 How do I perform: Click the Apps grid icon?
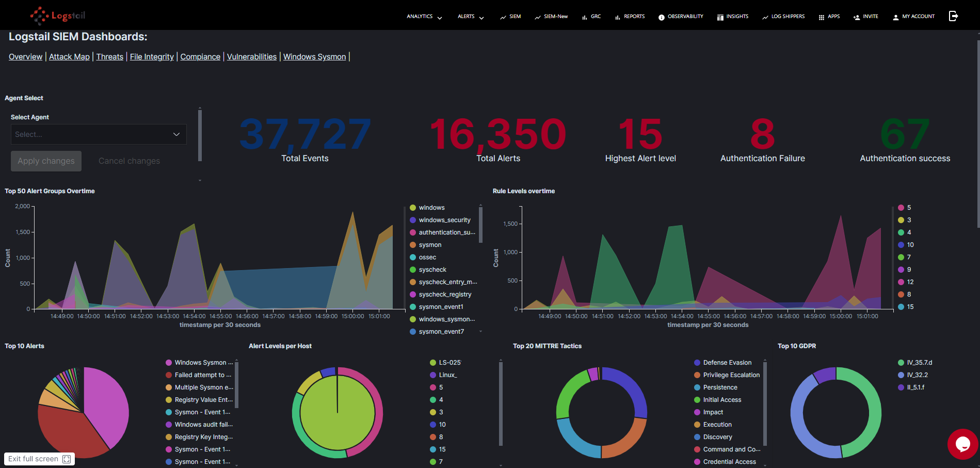[822, 17]
